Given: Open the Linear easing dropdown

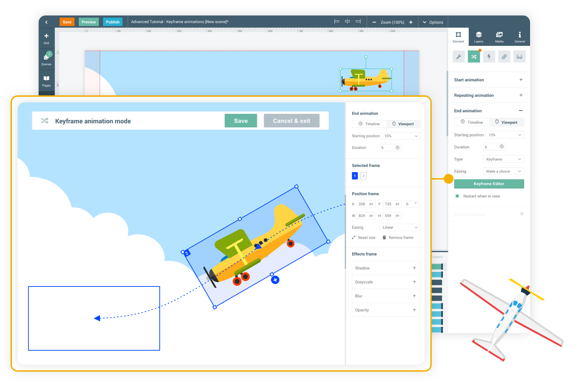Looking at the screenshot, I should 400,228.
